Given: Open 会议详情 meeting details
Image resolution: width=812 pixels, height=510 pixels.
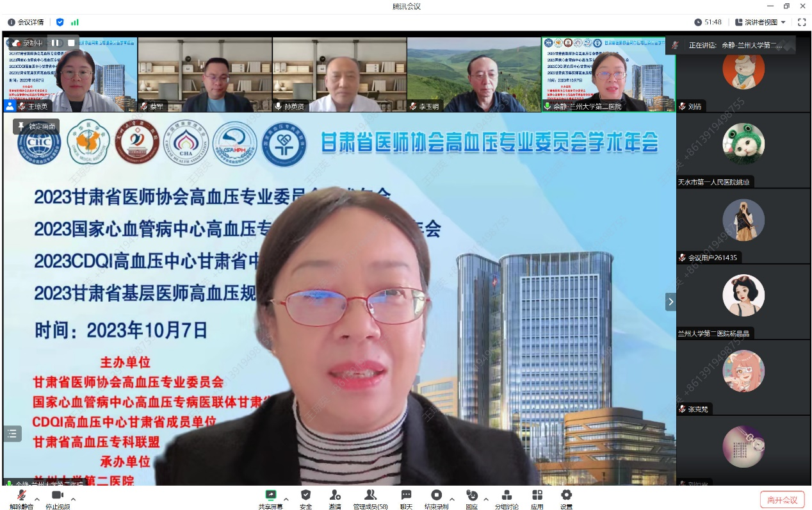Looking at the screenshot, I should click(x=26, y=22).
